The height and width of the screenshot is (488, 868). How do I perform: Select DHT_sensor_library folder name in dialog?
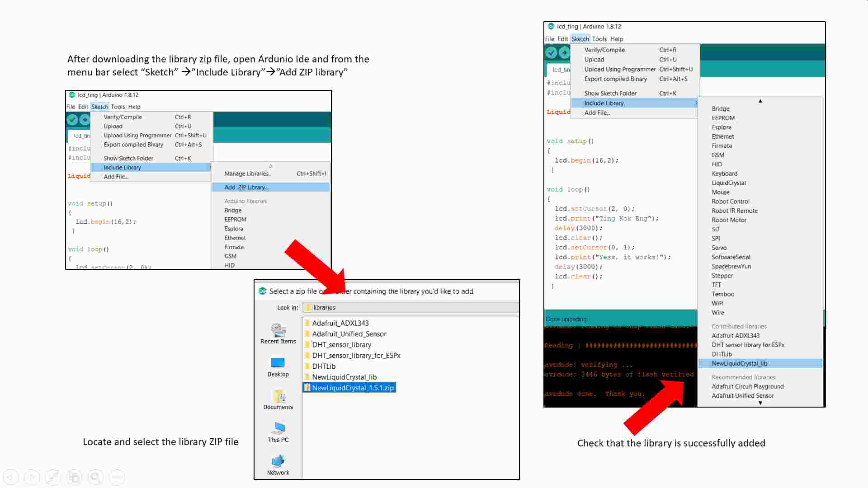[x=341, y=344]
